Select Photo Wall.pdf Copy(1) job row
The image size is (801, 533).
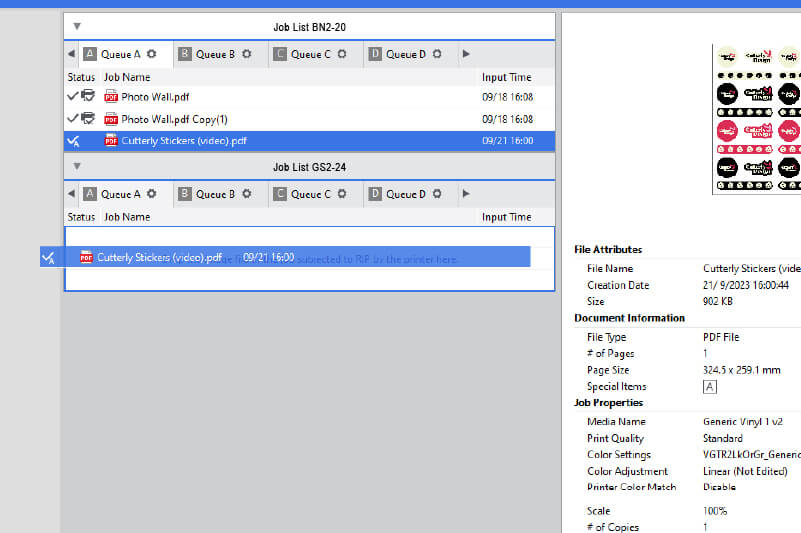175,119
